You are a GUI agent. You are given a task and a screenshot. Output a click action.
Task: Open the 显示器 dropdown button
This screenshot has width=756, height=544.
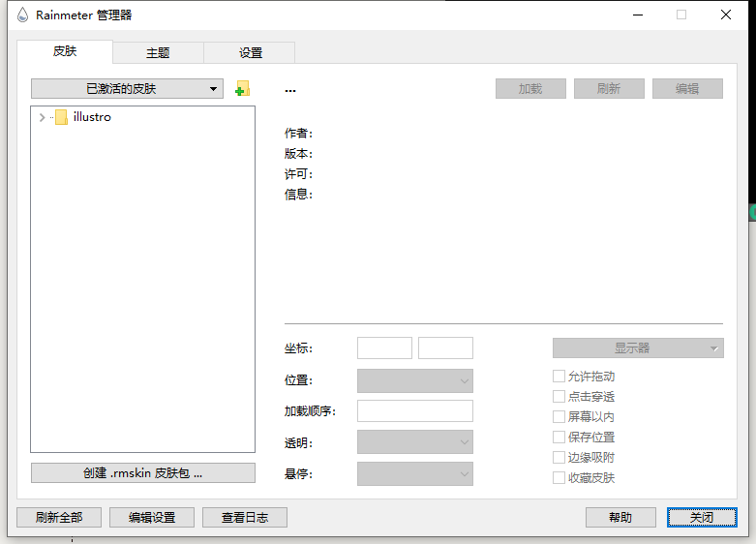tap(638, 348)
